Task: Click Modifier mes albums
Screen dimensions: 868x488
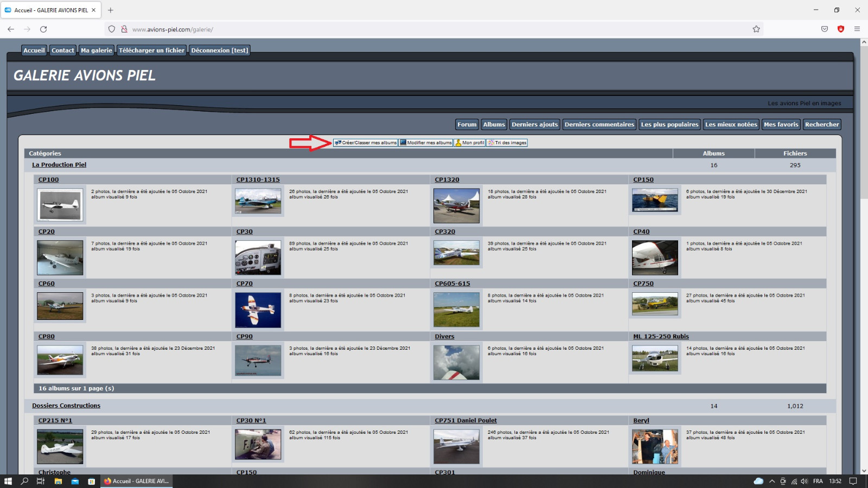Action: tap(426, 143)
